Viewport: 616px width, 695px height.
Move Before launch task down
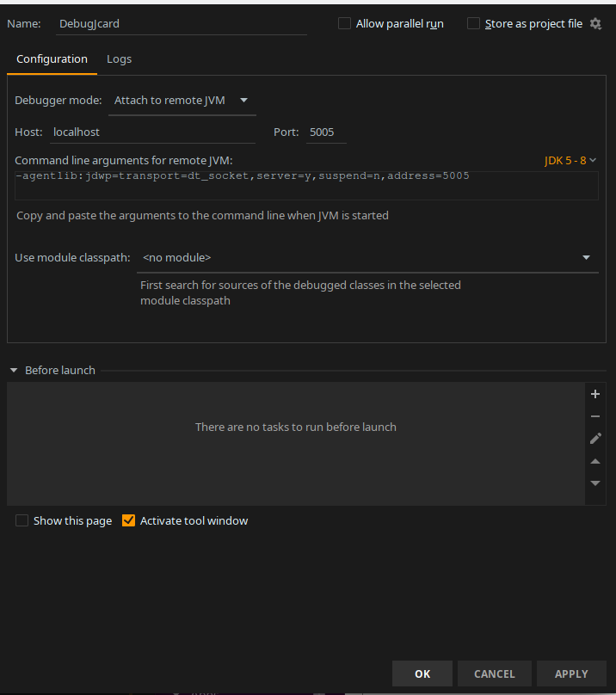(x=594, y=483)
